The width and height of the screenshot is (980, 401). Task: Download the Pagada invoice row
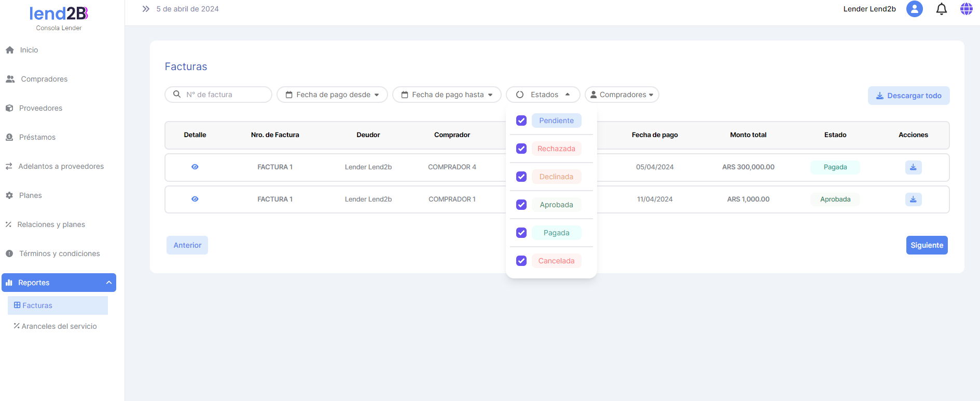click(913, 167)
